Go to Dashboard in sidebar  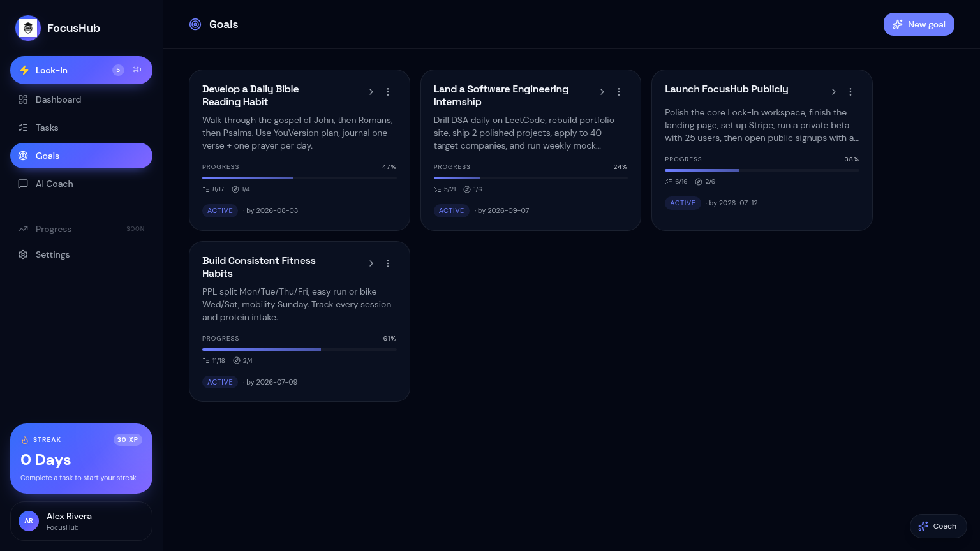click(x=81, y=99)
